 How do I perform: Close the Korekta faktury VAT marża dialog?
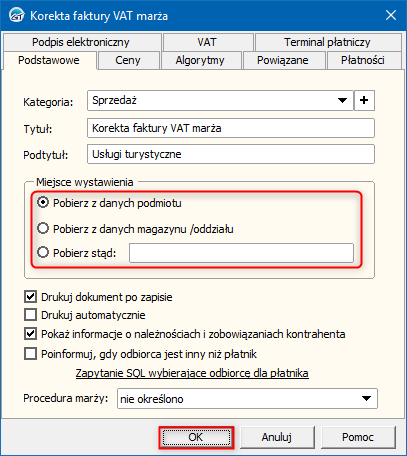[x=390, y=15]
